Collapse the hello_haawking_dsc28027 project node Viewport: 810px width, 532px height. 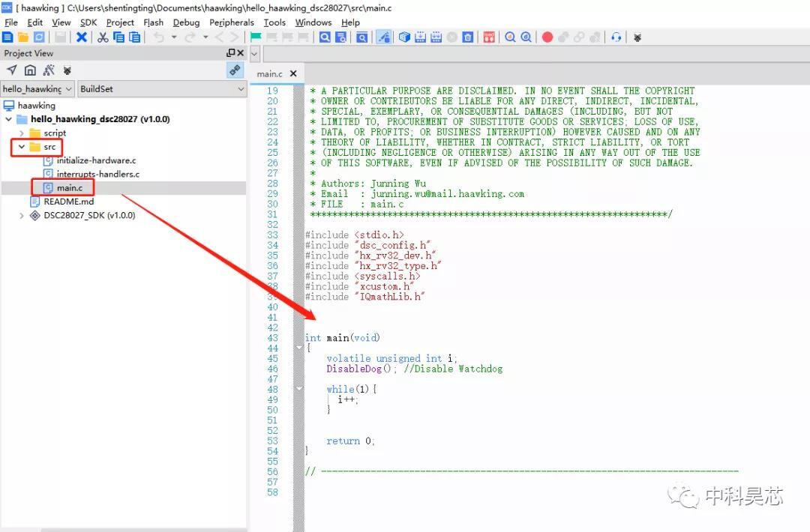(9, 119)
